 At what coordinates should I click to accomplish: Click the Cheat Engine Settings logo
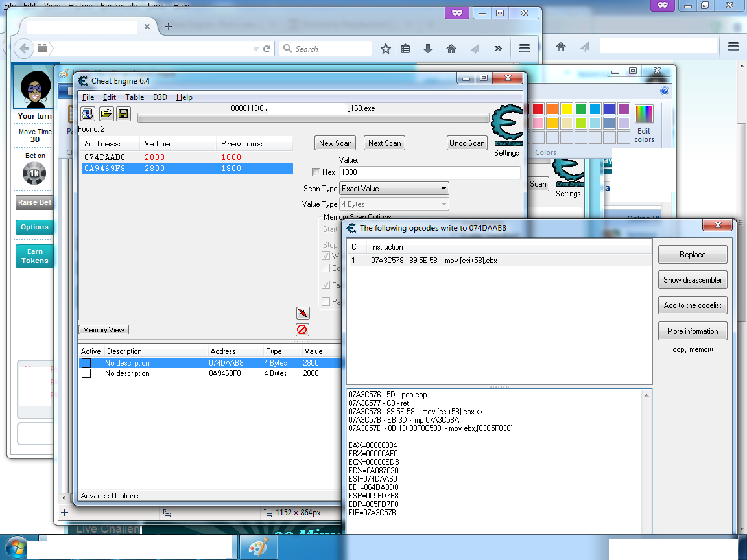click(x=506, y=128)
